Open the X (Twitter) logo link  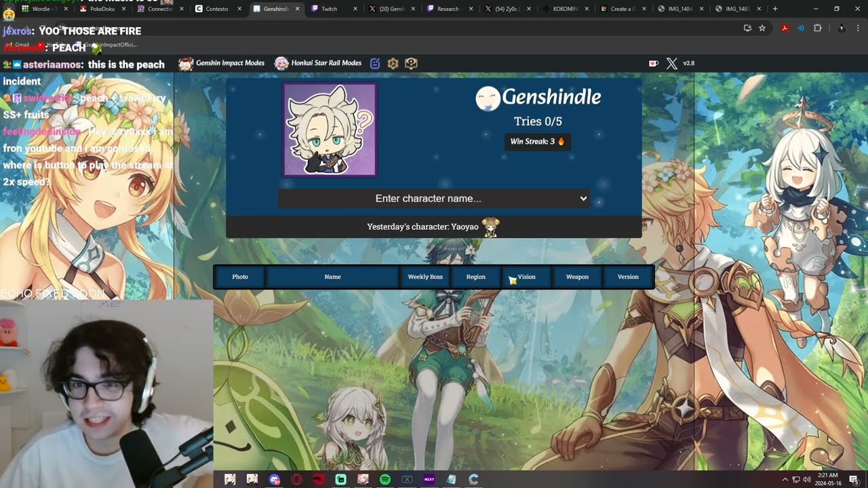(671, 63)
